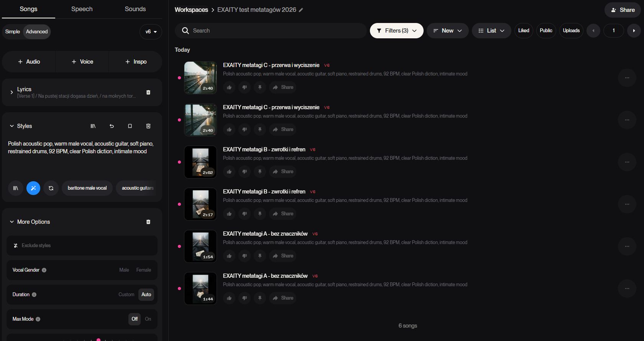Share the 2:02 'metatagi B' song
Viewport: 644px width, 341px height.
[283, 172]
